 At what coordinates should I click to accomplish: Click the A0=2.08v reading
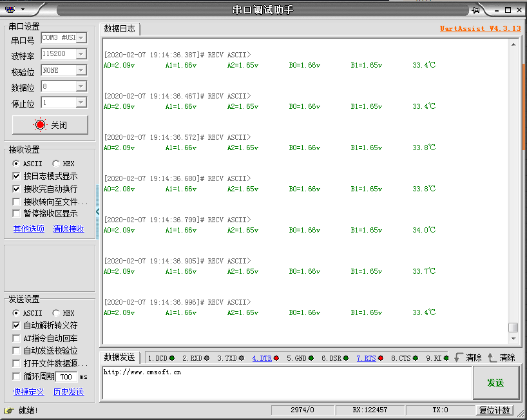[119, 189]
